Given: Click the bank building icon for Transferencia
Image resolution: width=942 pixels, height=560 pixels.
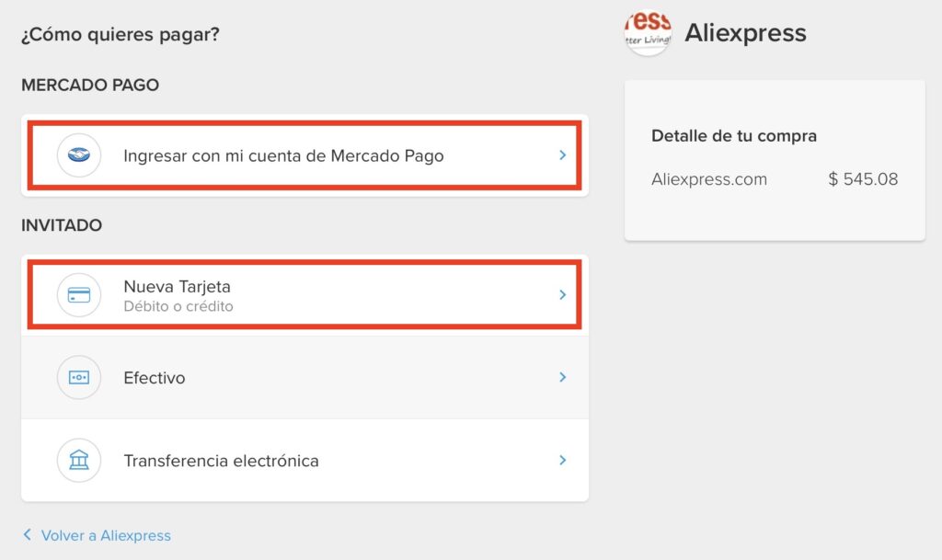Looking at the screenshot, I should pyautogui.click(x=79, y=461).
